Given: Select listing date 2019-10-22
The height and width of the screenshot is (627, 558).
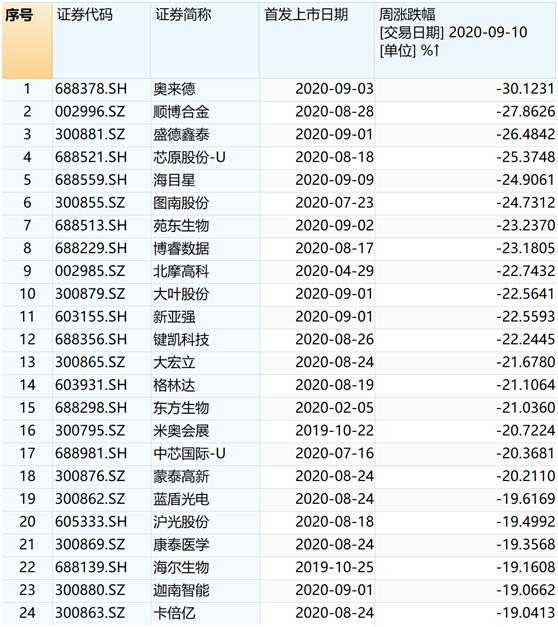Looking at the screenshot, I should (x=334, y=431).
